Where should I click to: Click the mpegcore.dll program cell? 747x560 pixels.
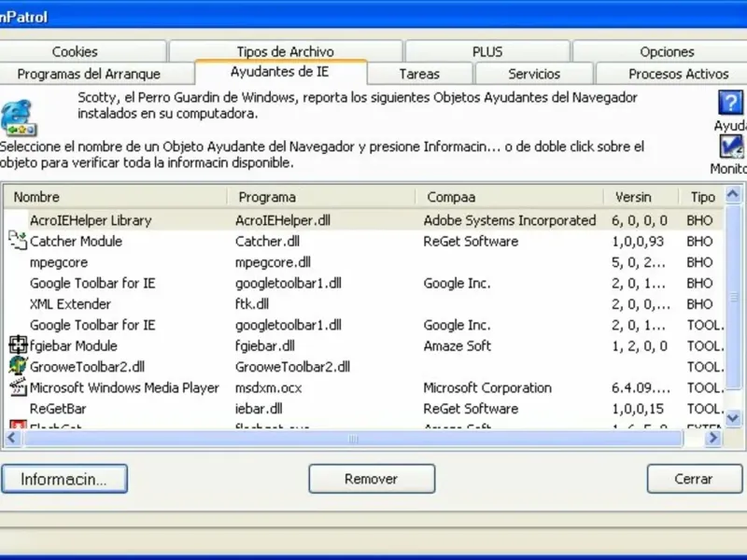tap(273, 262)
